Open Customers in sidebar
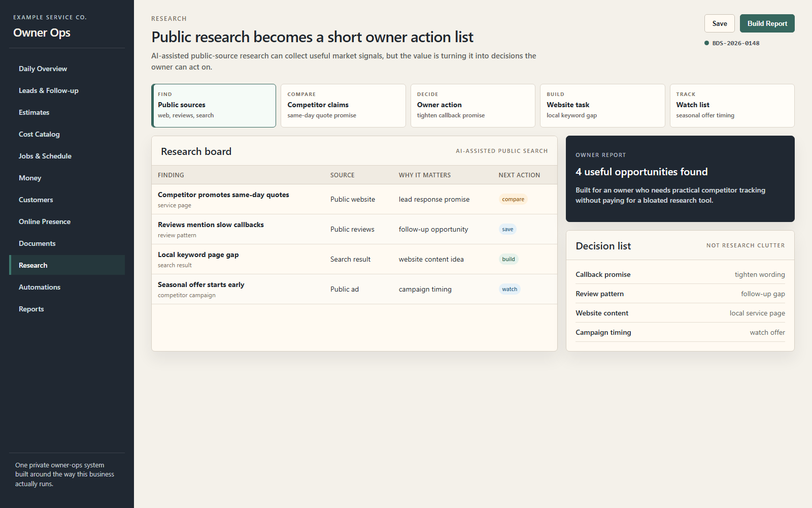Image resolution: width=812 pixels, height=508 pixels. 67,200
